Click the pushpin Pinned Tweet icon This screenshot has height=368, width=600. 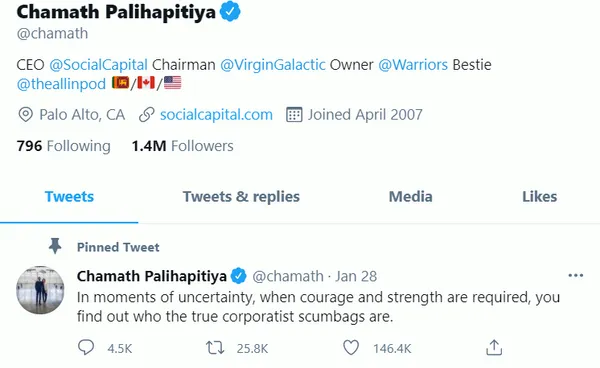pos(55,246)
